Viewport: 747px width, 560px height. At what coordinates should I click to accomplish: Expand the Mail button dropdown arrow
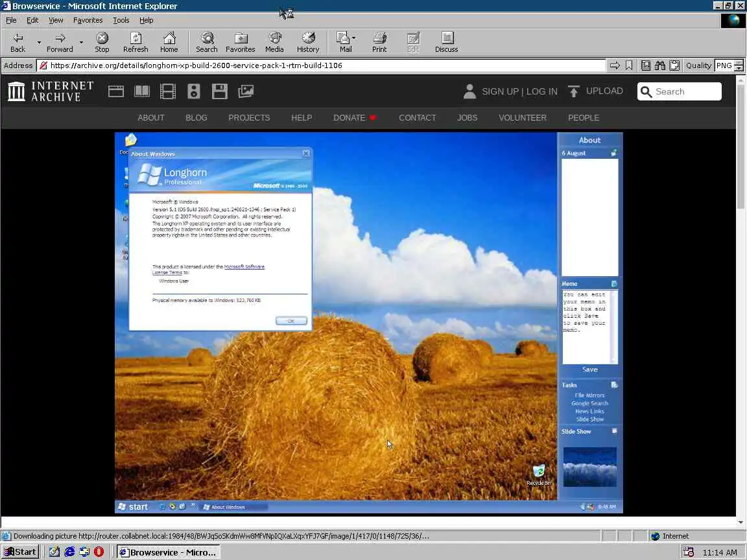pyautogui.click(x=353, y=38)
